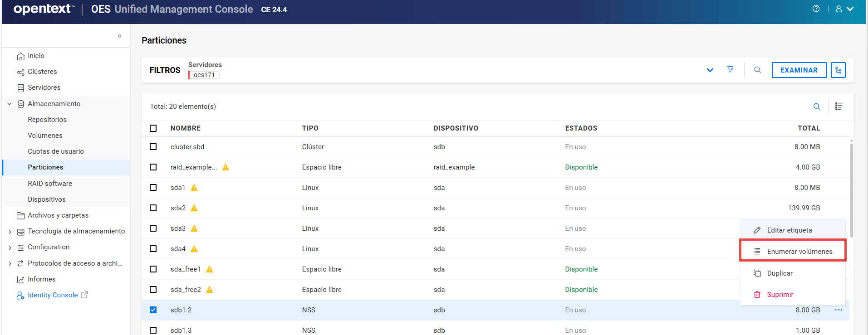Open the Identity Console link
Screen dimensions: 868x335
[53, 295]
